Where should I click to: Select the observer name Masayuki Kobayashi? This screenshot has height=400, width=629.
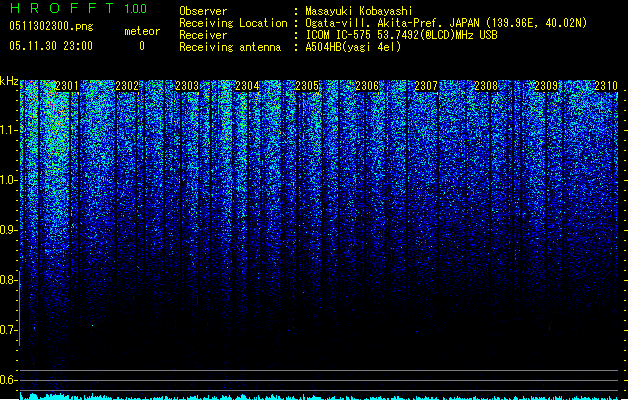359,11
